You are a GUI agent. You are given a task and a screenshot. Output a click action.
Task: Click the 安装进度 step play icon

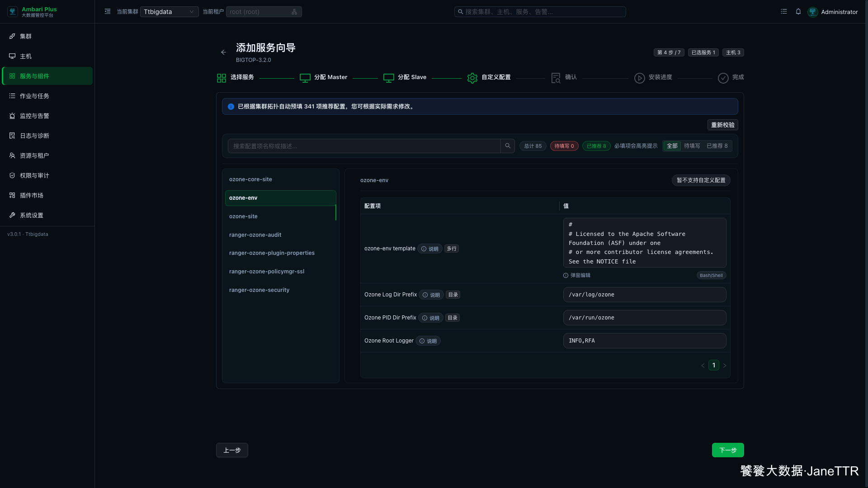[x=640, y=78]
